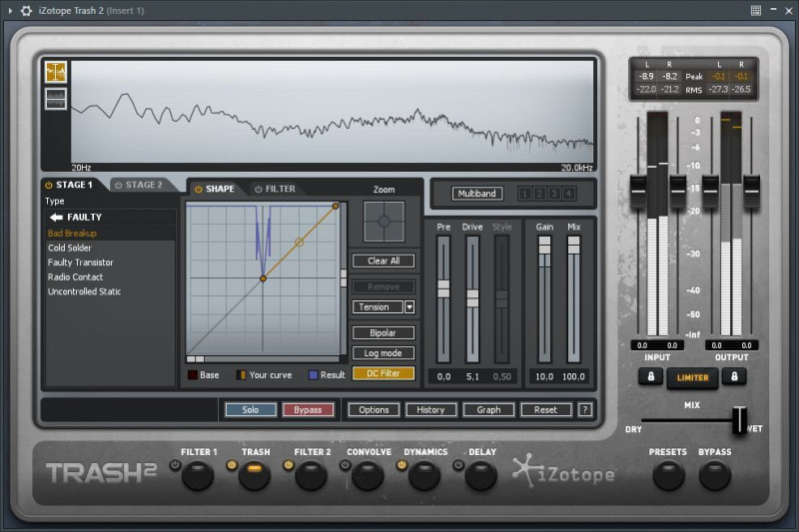Open help with the question mark button
Image resolution: width=799 pixels, height=532 pixels.
point(585,409)
